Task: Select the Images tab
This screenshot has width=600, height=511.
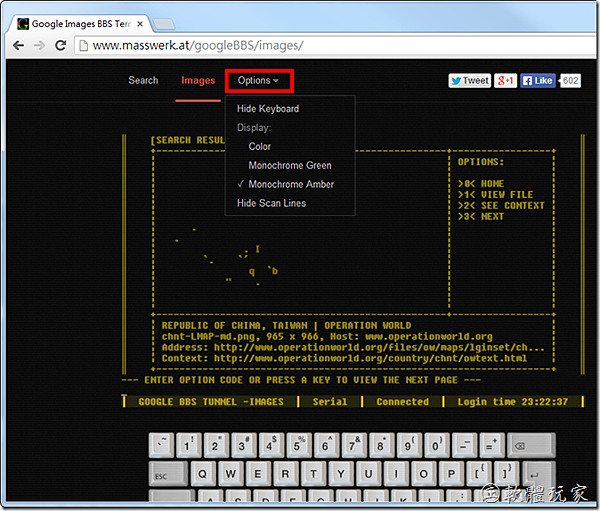Action: point(198,80)
